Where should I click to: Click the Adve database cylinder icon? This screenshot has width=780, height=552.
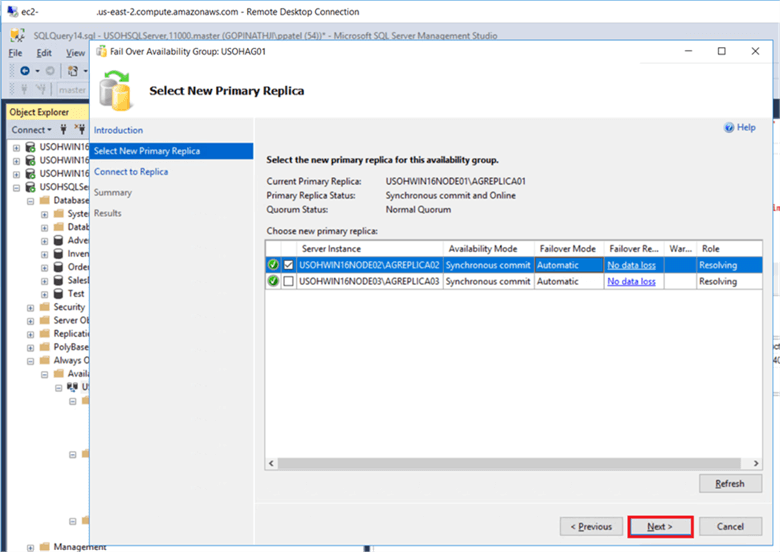point(58,241)
